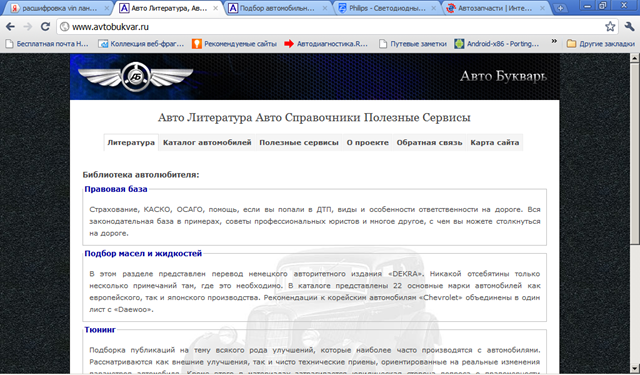Open the 'Карта сайта' tab
Viewport: 640px width, 375px height.
[x=495, y=142]
